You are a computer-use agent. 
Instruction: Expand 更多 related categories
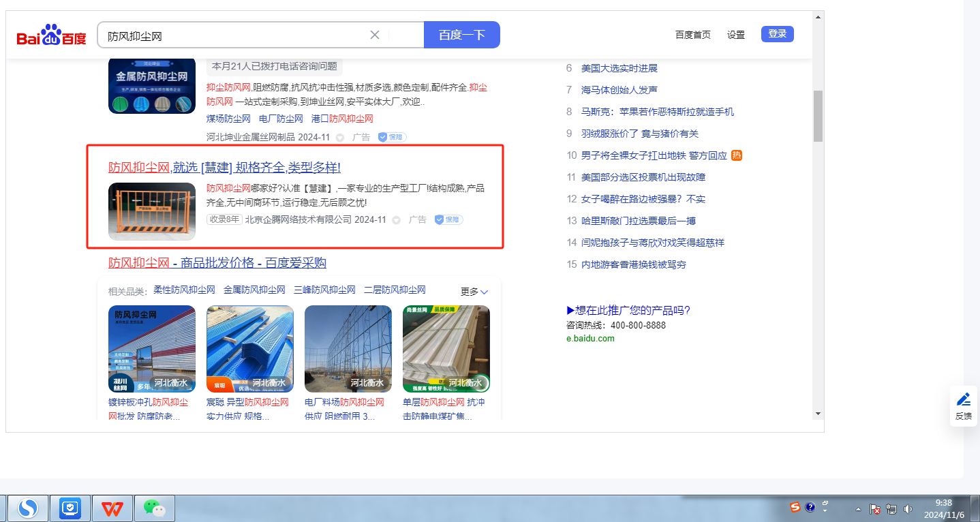[474, 292]
